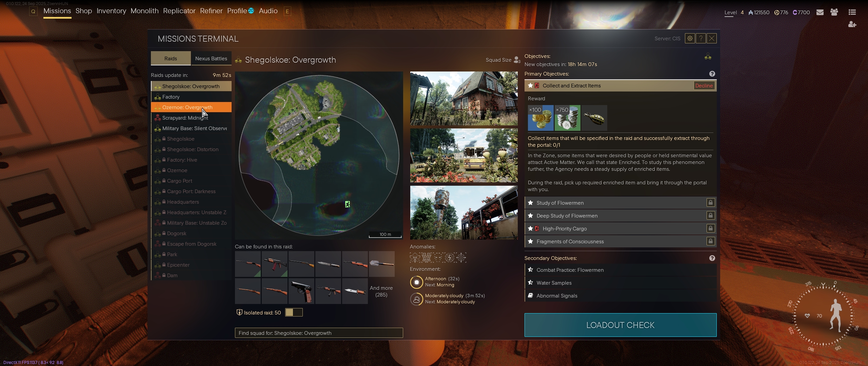
Task: Click Primary Objectives help icon
Action: click(x=712, y=74)
